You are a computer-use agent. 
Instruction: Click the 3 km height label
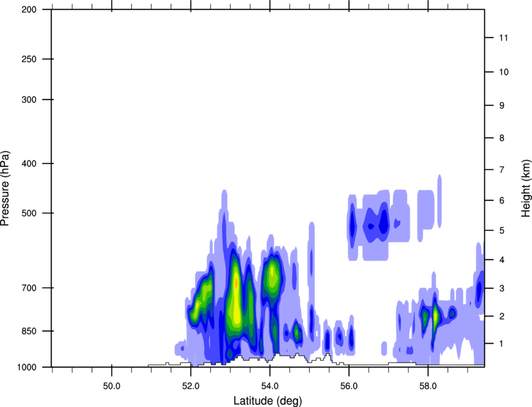point(502,289)
